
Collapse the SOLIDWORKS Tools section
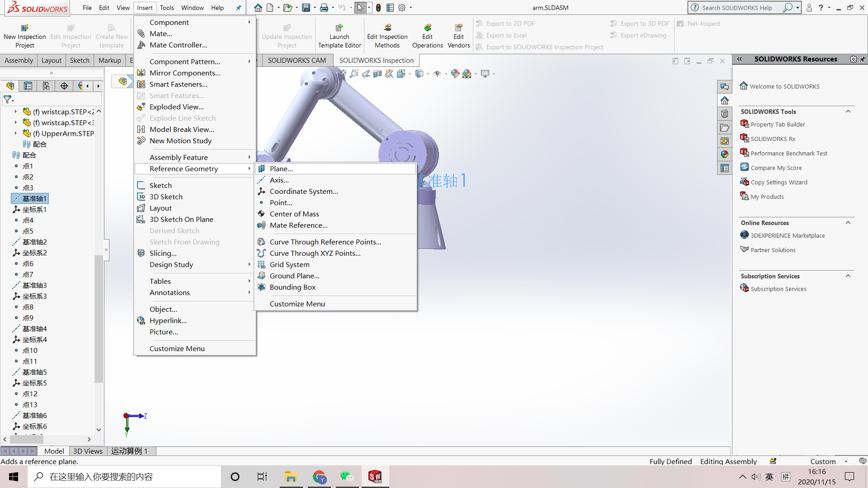848,112
